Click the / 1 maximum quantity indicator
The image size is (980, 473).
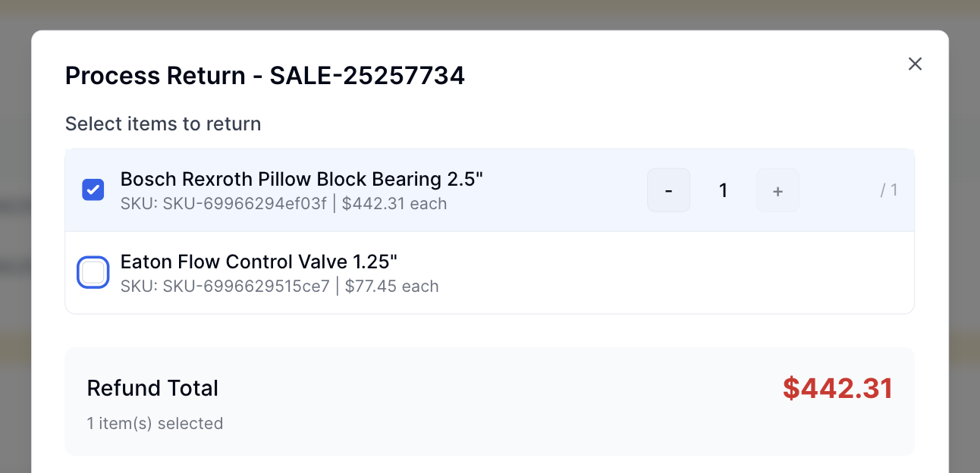pyautogui.click(x=889, y=190)
